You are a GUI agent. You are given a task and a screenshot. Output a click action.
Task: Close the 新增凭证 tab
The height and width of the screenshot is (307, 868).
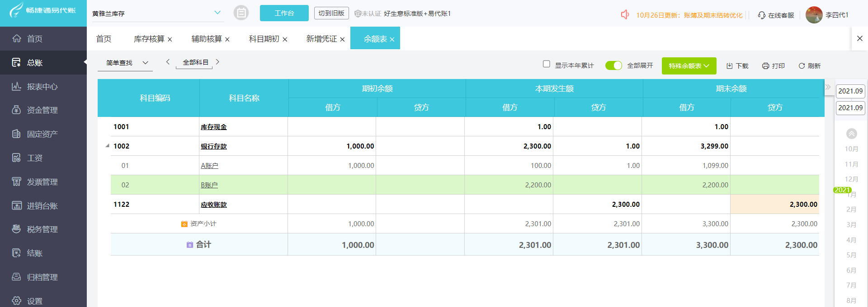(x=342, y=39)
